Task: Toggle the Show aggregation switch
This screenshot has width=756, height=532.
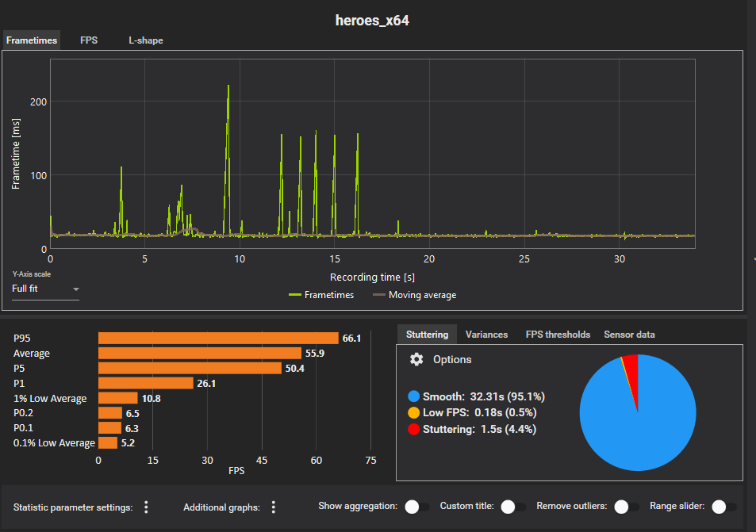Action: coord(417,507)
